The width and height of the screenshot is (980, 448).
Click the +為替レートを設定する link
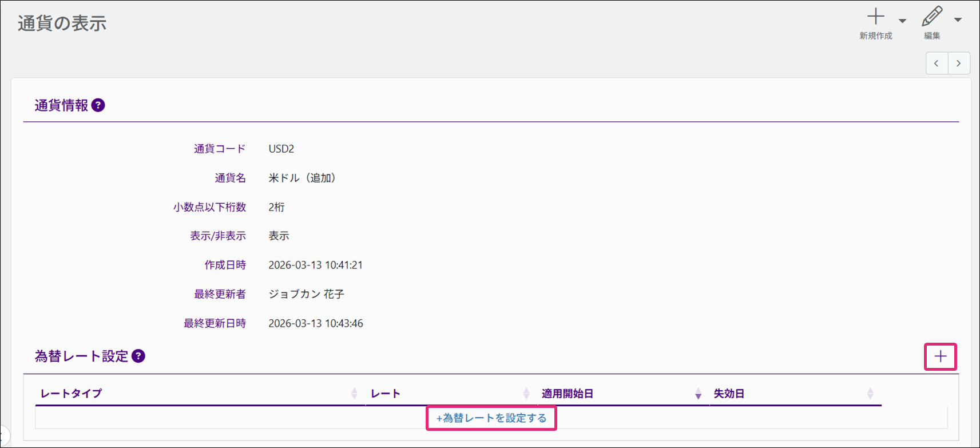[x=491, y=418]
